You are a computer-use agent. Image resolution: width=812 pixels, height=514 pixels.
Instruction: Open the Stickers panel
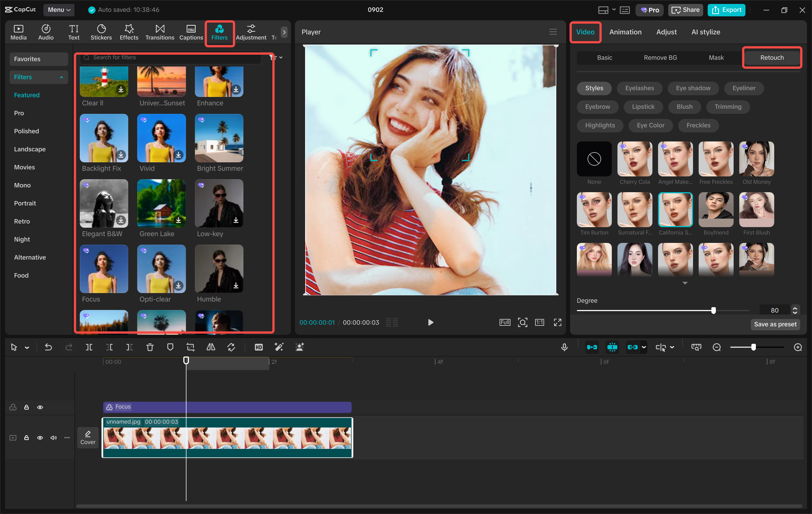(x=101, y=32)
